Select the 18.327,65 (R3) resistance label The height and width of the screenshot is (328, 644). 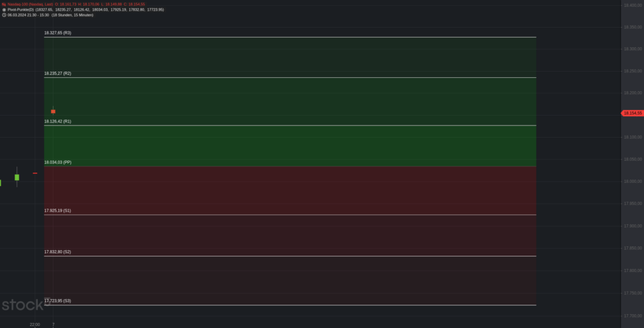(x=57, y=33)
